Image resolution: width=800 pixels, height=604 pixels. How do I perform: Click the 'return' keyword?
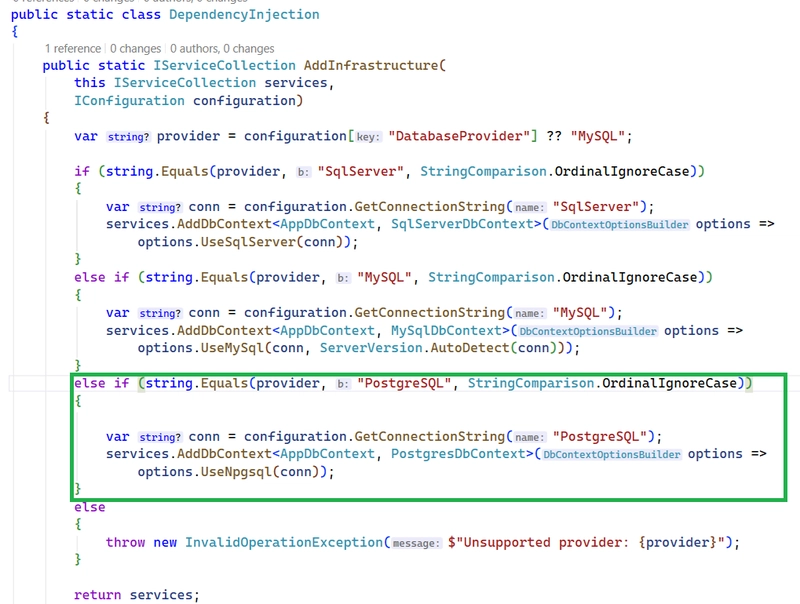97,595
